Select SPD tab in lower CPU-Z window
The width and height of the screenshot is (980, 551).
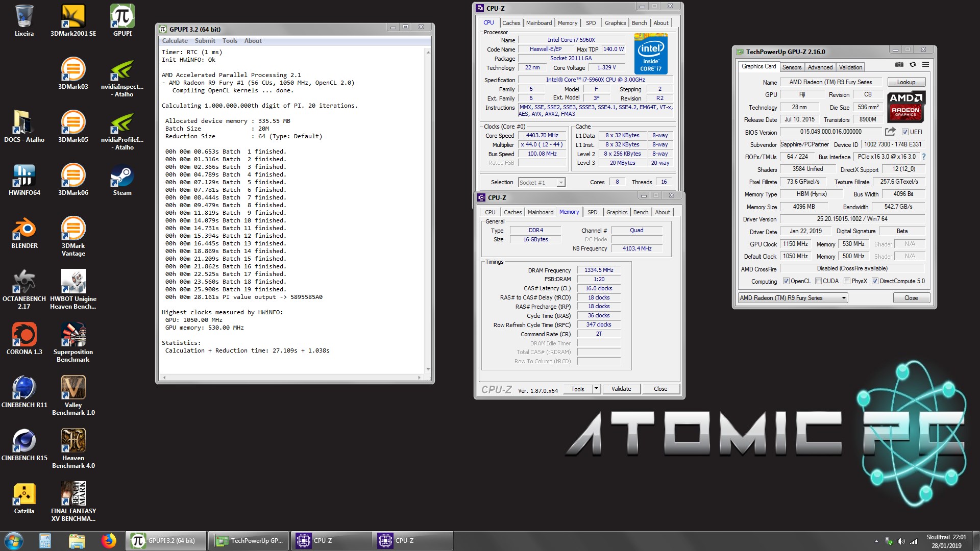tap(592, 212)
